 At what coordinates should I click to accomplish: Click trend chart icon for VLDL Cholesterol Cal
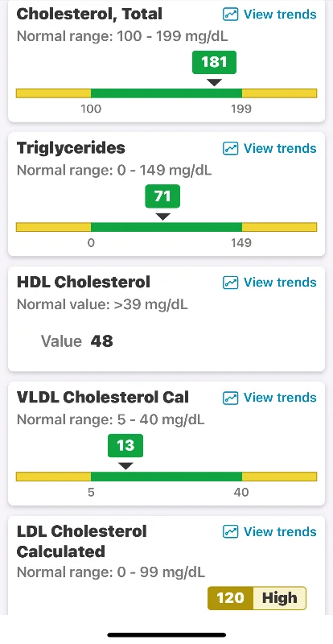click(x=230, y=398)
